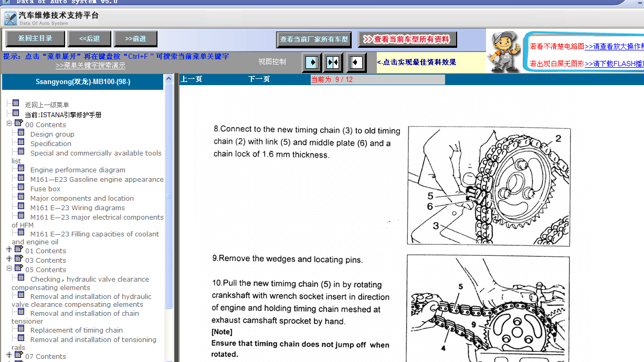This screenshot has width=644, height=362.
Task: Open Filling capacities of coolant and engine oil
Action: pos(86,237)
